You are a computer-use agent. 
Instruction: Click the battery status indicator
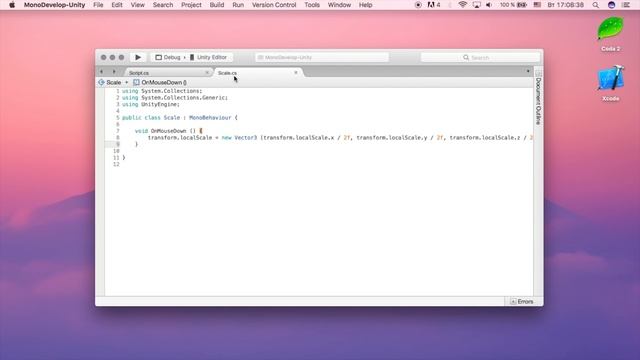click(513, 5)
